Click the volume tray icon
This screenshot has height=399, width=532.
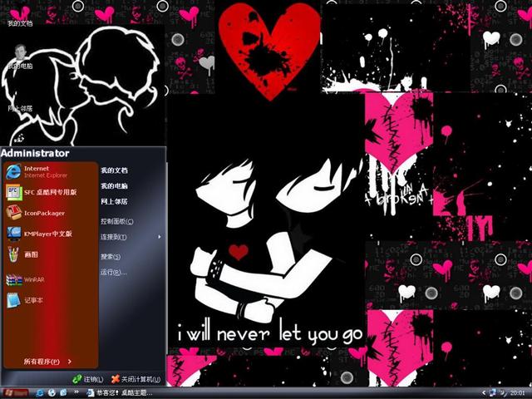point(502,393)
